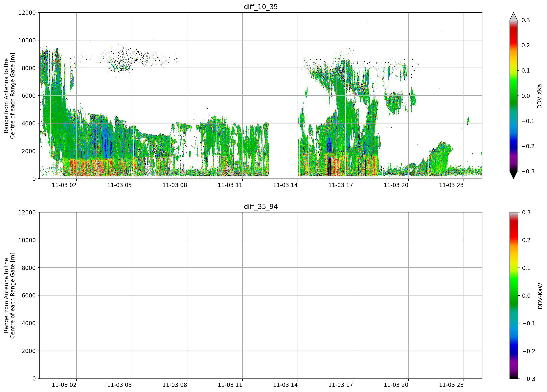Screen dimensions: 547x392
Task: Click the 10000 tick on diff_10_35 y-axis
Action: click(27, 40)
